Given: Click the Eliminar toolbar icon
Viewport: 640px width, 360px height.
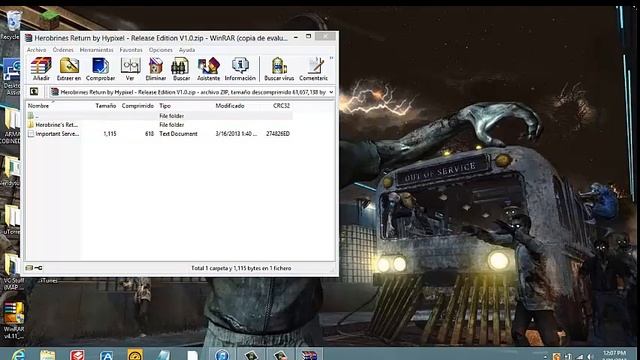Looking at the screenshot, I should (156, 69).
